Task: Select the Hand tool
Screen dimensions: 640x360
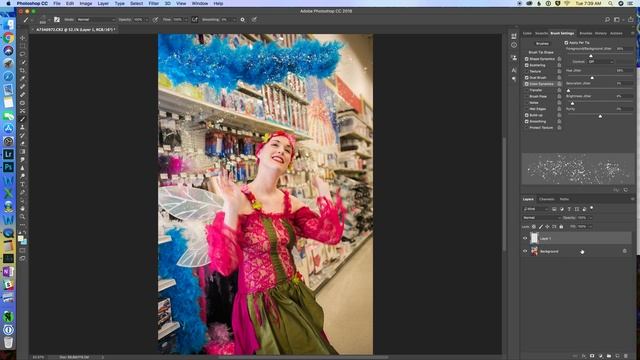Action: [22, 209]
